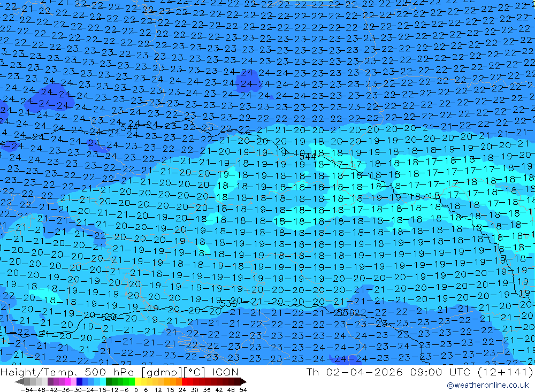Select the forecast date Th 02-04-2026 text

[x=354, y=372]
